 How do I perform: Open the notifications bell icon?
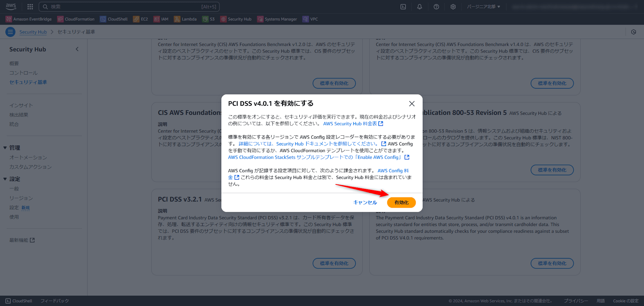click(420, 6)
